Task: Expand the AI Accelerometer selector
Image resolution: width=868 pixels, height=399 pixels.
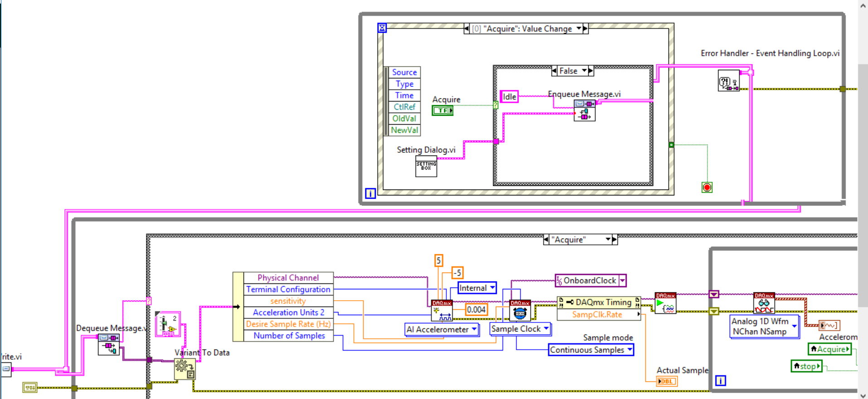Action: click(474, 329)
